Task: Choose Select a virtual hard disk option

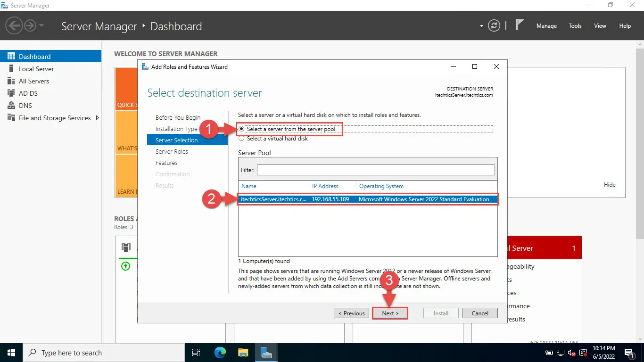Action: tap(273, 139)
